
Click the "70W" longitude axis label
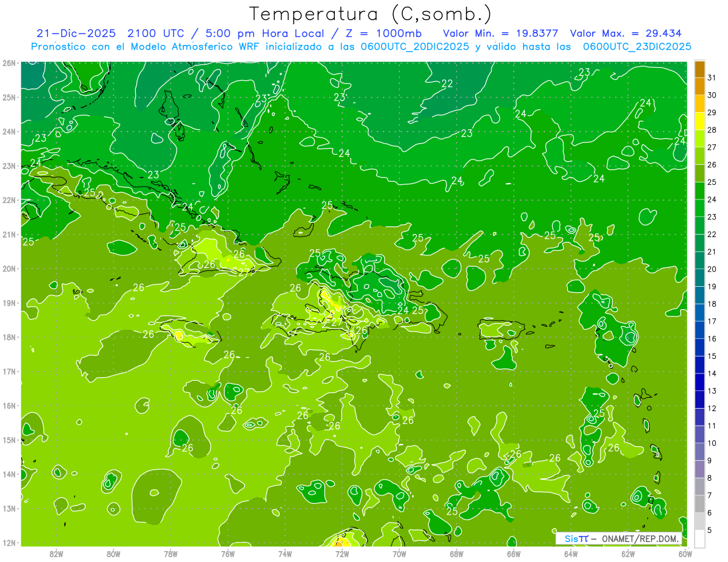(399, 554)
